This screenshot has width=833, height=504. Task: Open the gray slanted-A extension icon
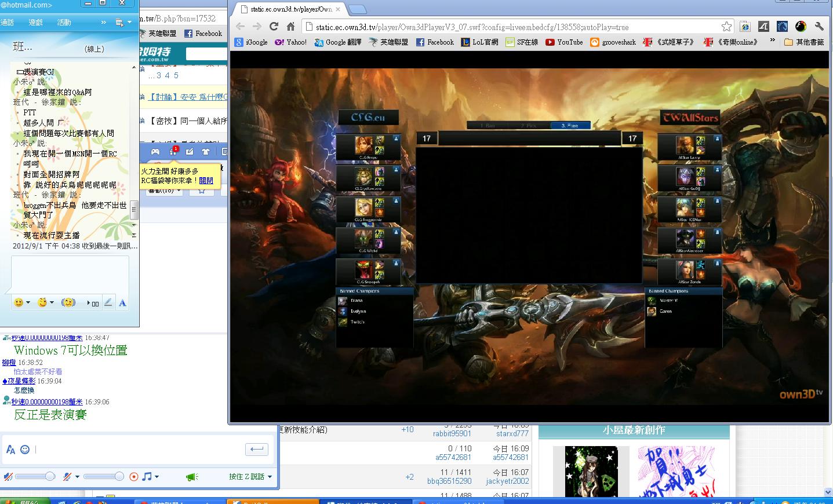763,27
